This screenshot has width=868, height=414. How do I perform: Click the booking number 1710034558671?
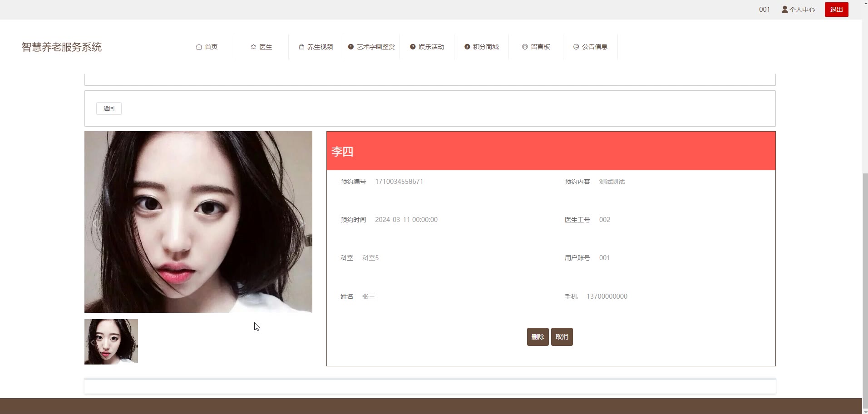(x=399, y=182)
